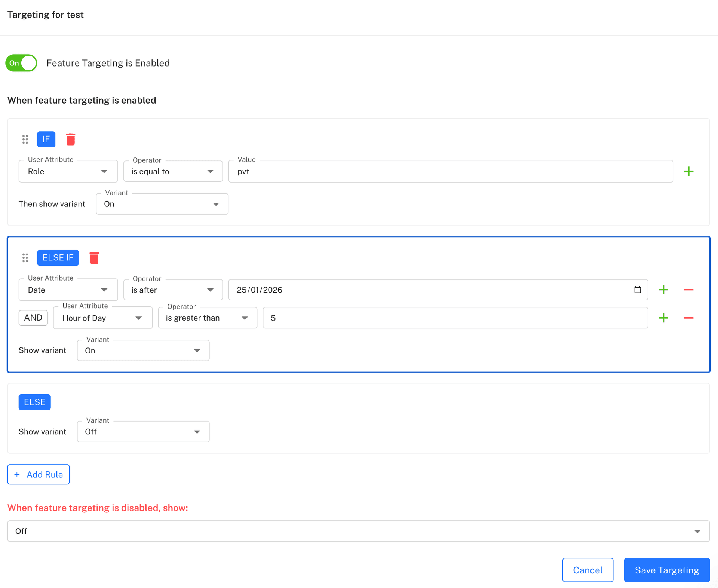Remove the Date condition with red minus icon
718x588 pixels.
coord(689,289)
